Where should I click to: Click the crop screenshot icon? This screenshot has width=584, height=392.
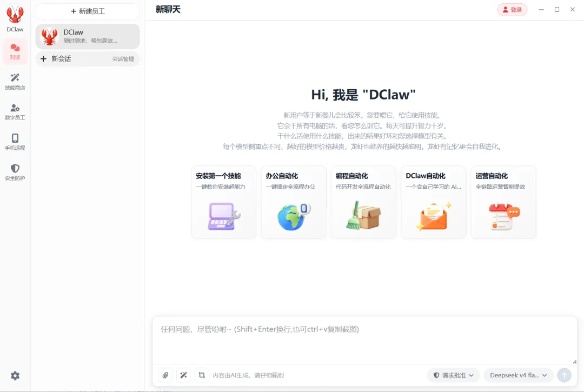click(202, 375)
